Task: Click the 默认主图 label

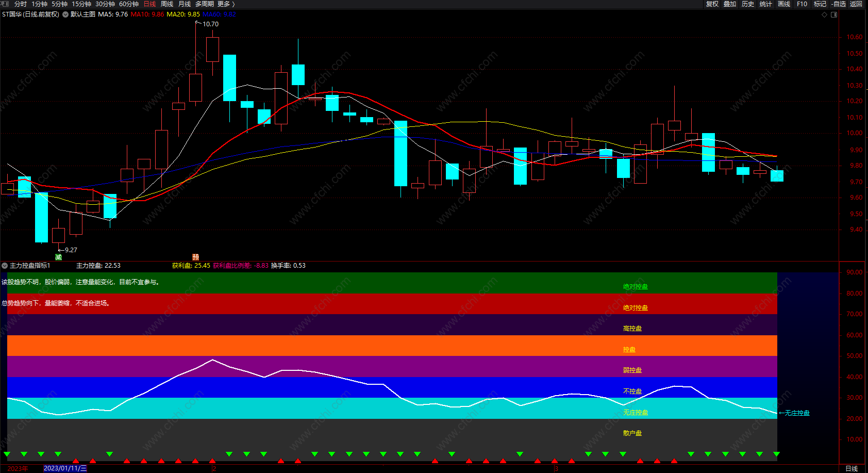Action: (x=83, y=14)
